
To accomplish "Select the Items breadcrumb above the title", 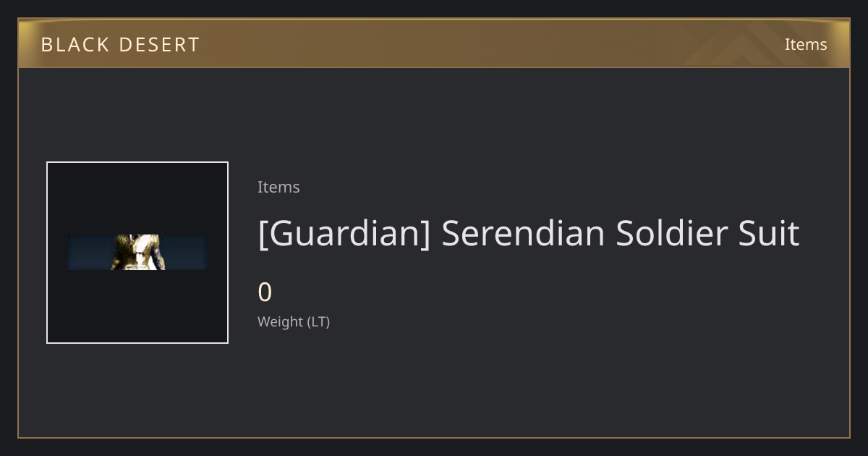I will (x=278, y=187).
